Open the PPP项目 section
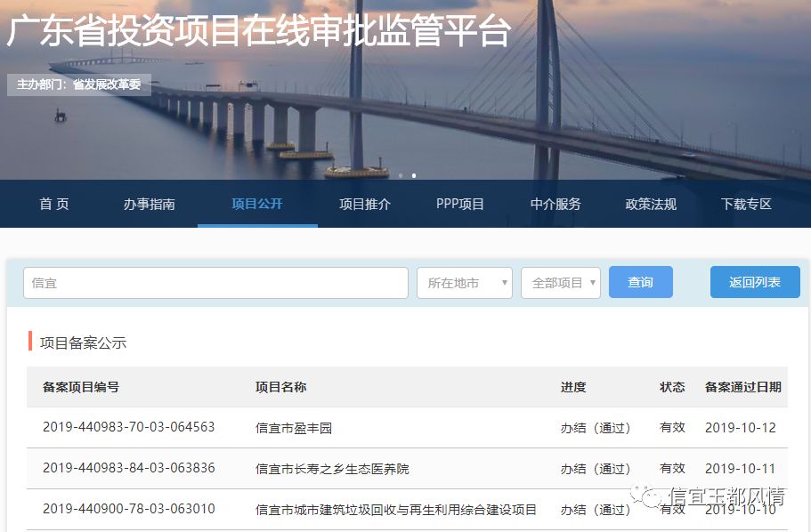 [x=460, y=203]
